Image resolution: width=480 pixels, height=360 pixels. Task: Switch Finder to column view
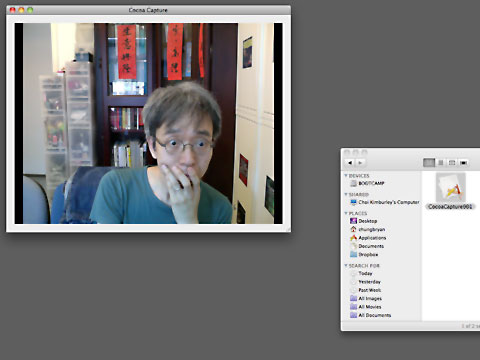[x=452, y=163]
